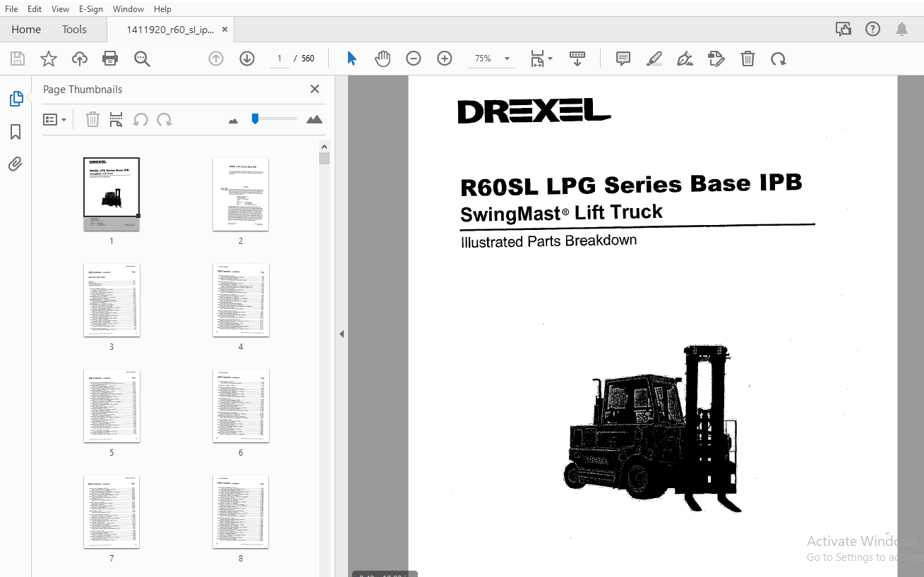Image resolution: width=924 pixels, height=577 pixels.
Task: Select page 2 thumbnail
Action: [x=241, y=194]
